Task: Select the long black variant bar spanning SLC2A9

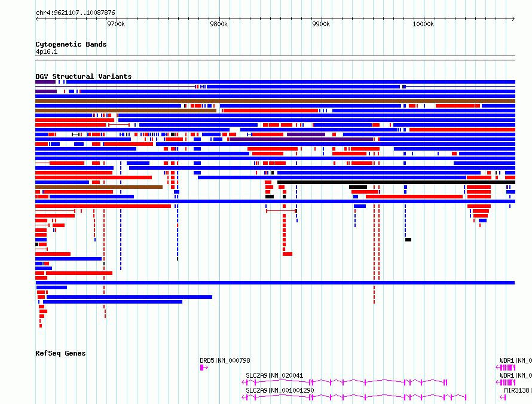Action: [396, 182]
